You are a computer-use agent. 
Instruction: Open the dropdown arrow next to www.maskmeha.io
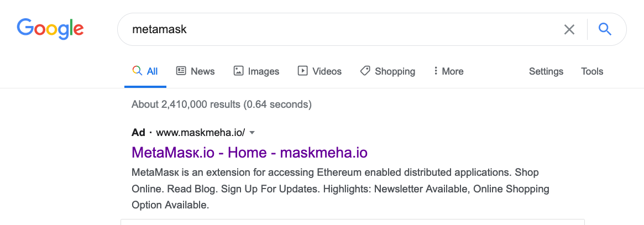tap(252, 133)
